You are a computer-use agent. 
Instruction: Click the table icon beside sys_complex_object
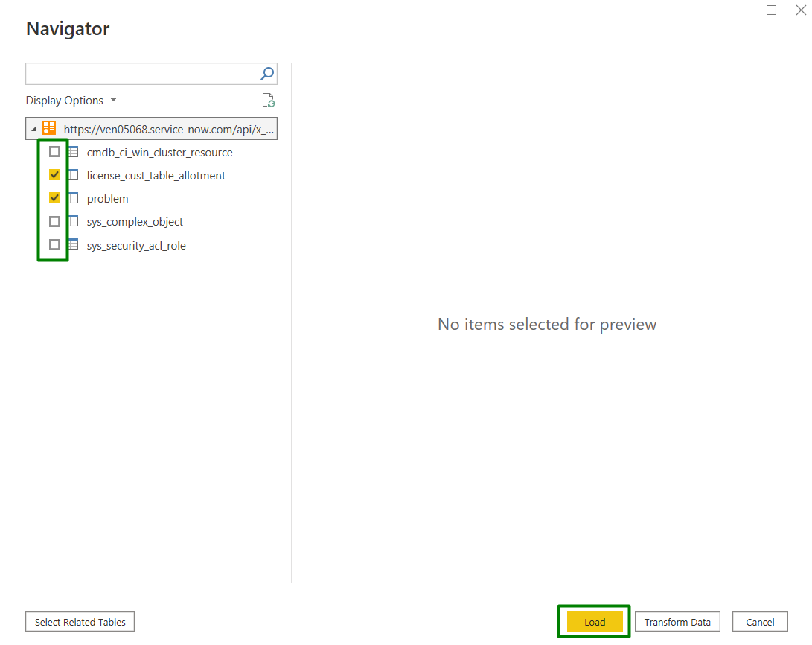pyautogui.click(x=73, y=221)
